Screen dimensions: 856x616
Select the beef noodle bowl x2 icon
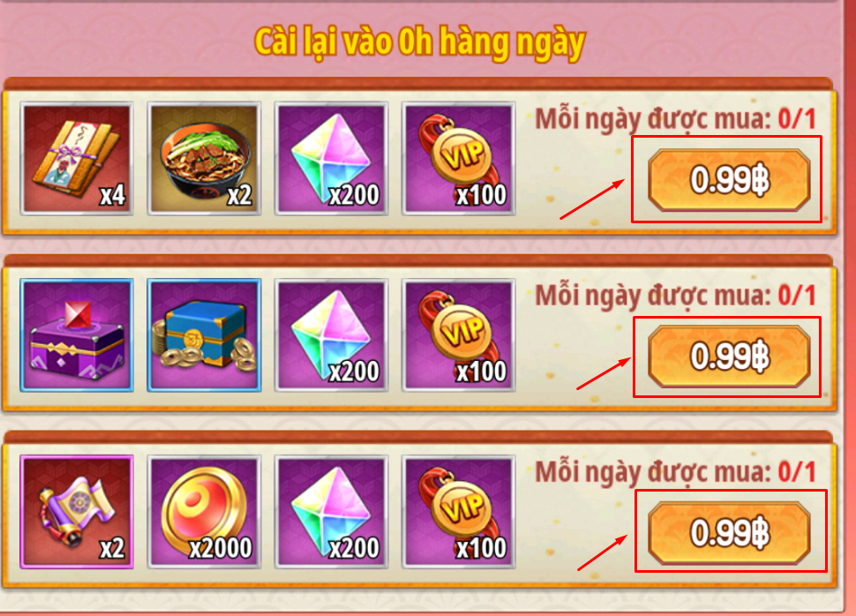[204, 158]
